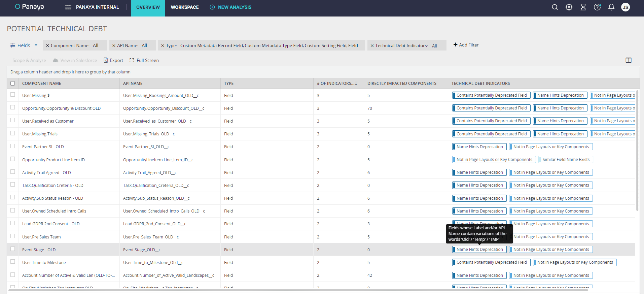
Task: Click Activity.Sub Status Reason - OLD
Action: [52, 198]
